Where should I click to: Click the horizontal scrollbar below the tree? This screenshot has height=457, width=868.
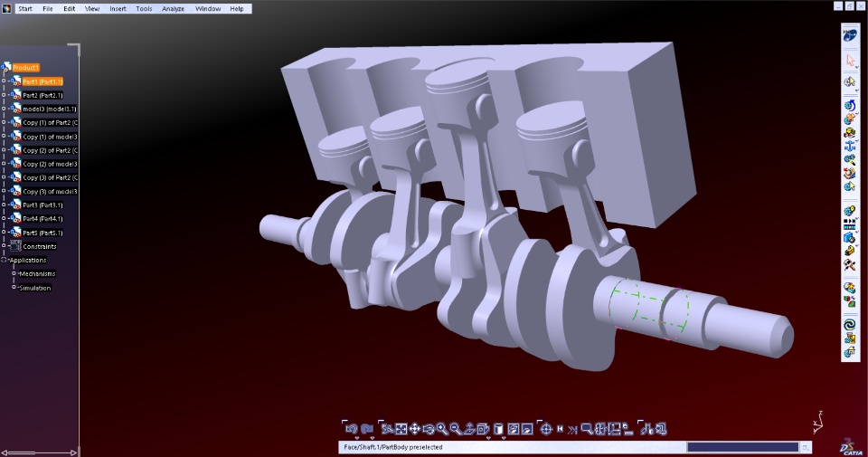[39, 452]
